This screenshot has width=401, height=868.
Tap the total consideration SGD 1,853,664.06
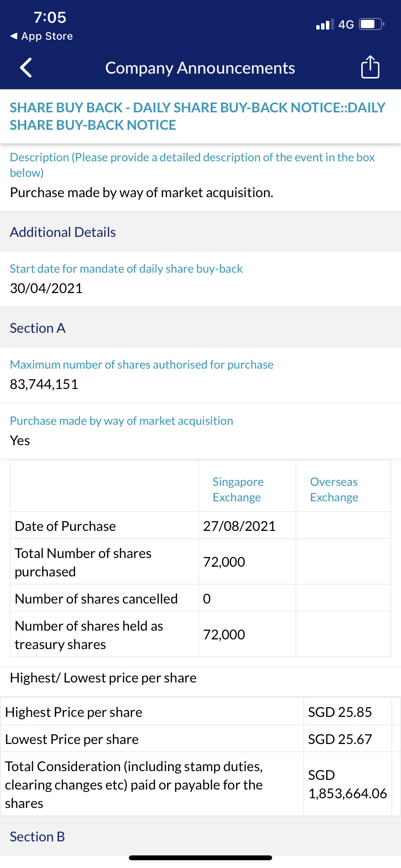(x=347, y=784)
